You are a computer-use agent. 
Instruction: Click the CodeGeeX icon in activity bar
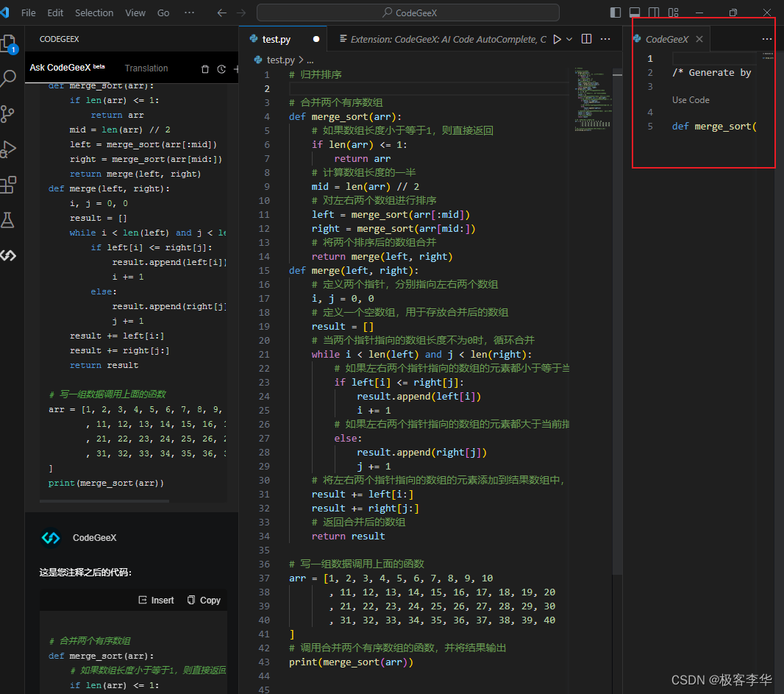click(x=8, y=255)
